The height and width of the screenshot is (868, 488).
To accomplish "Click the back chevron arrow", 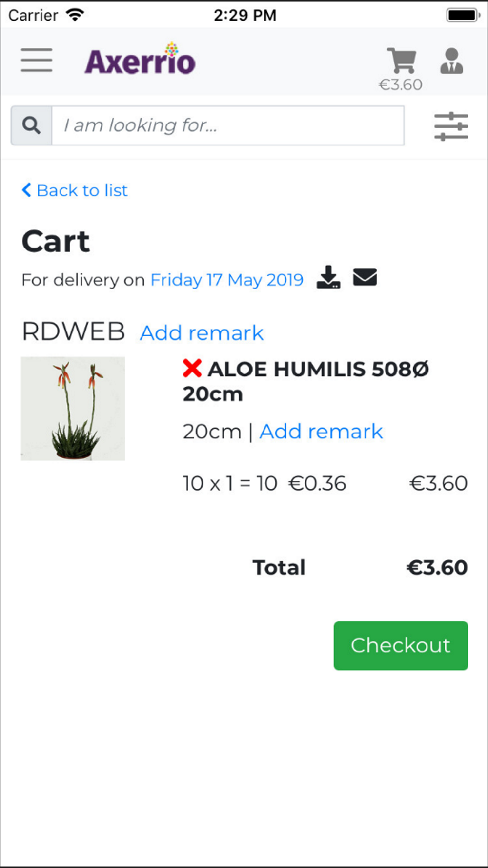I will [27, 190].
